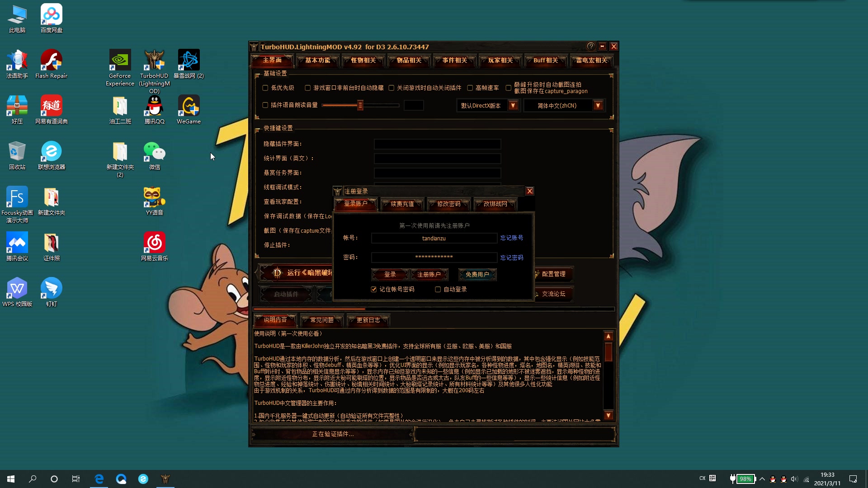Enable 插件语音朗读音量 checkbox
This screenshot has width=868, height=488.
click(265, 105)
